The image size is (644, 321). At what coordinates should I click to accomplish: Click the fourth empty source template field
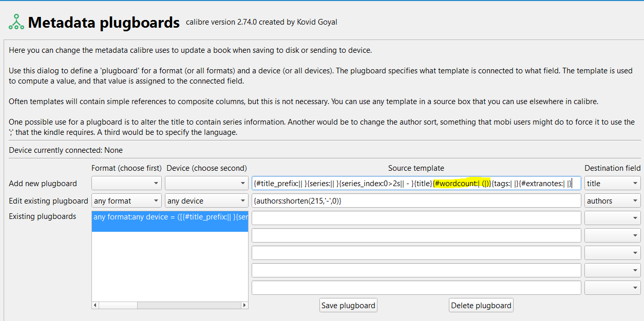pos(416,270)
